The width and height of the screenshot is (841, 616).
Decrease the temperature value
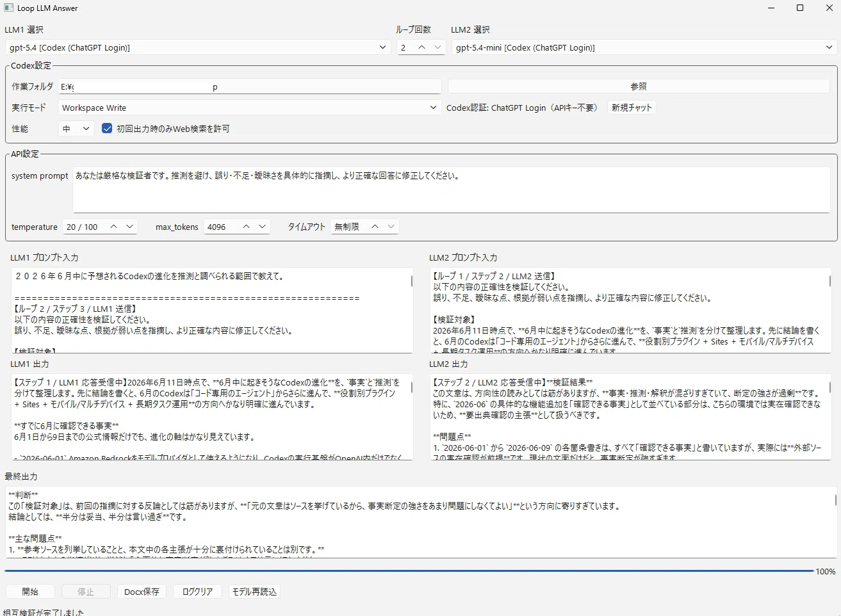[130, 227]
